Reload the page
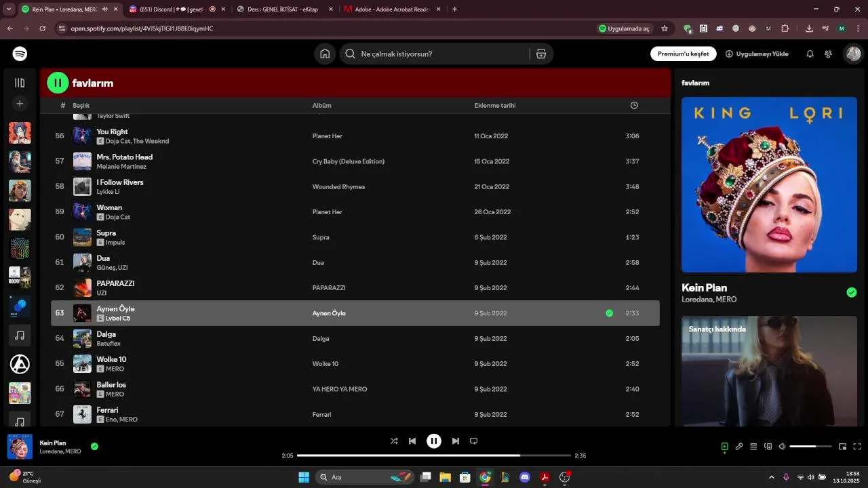868x488 pixels. [42, 28]
